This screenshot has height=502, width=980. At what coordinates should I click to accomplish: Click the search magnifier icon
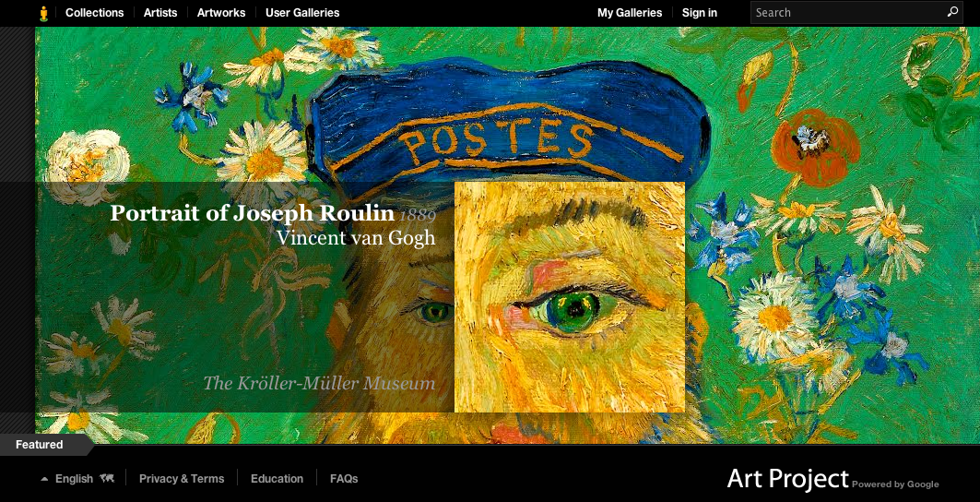[952, 12]
